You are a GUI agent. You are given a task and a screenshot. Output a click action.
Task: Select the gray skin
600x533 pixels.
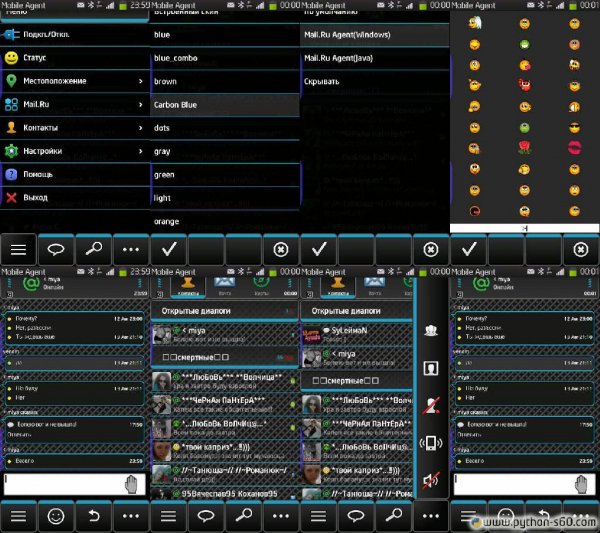pyautogui.click(x=225, y=152)
